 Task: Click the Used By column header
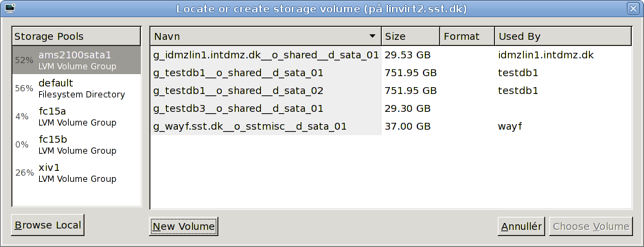(563, 36)
